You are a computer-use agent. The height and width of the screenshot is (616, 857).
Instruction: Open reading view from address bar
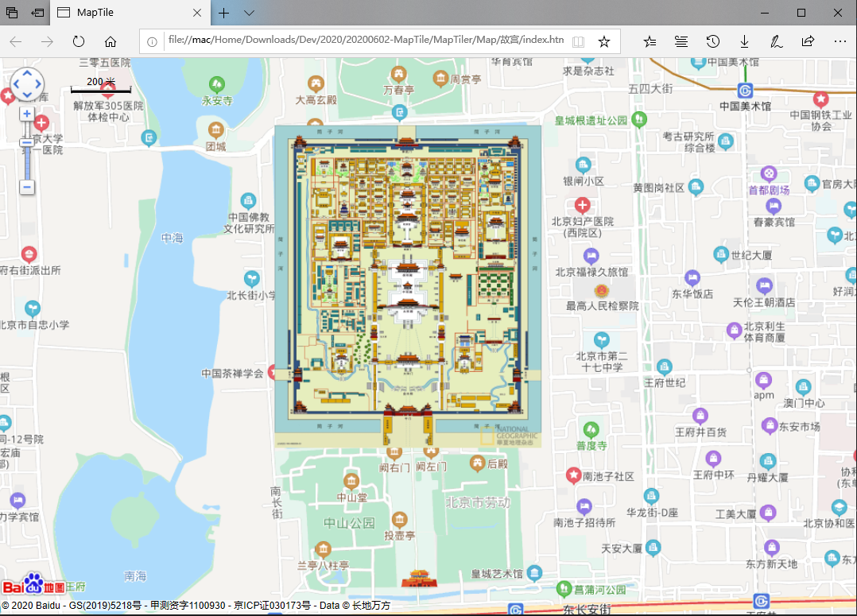pos(578,41)
